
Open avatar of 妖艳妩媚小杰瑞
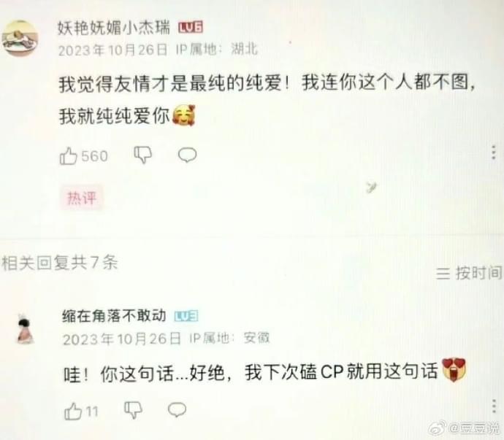[x=20, y=38]
